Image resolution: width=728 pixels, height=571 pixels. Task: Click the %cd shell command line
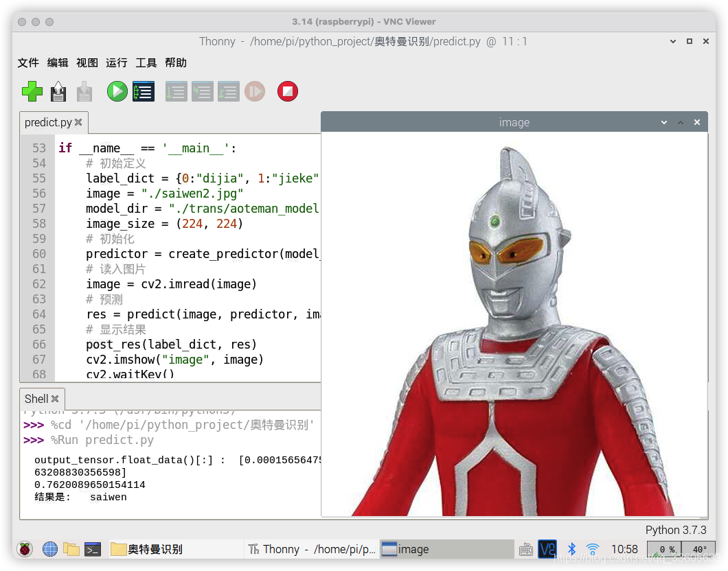tap(183, 425)
